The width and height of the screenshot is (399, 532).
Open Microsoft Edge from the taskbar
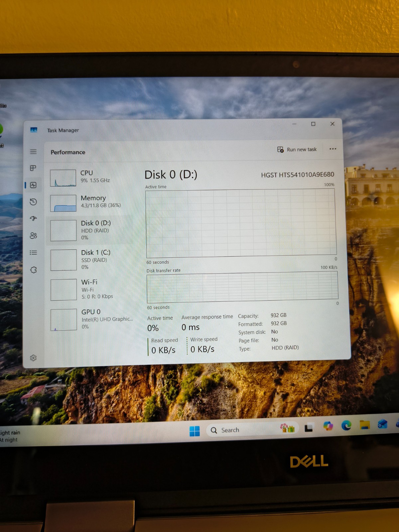346,425
